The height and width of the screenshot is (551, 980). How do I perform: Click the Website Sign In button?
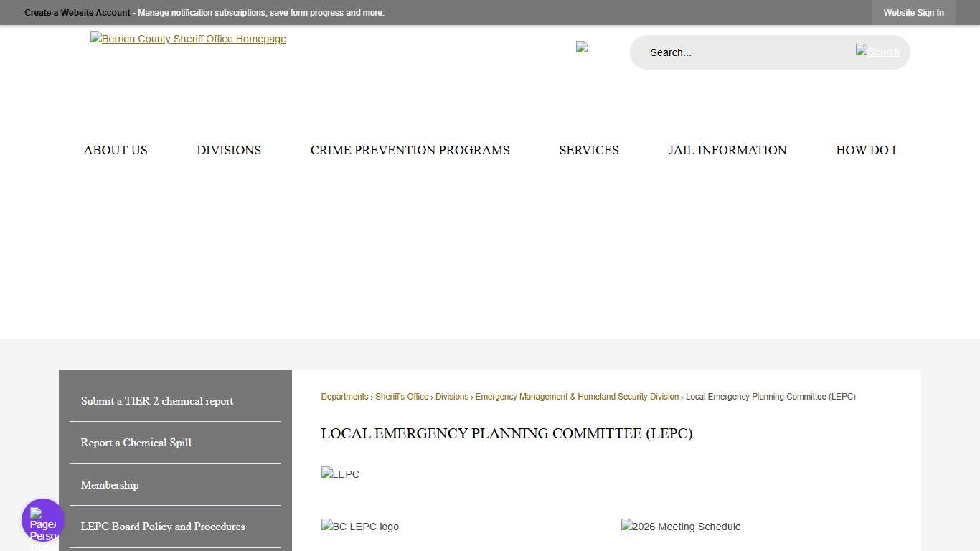913,12
